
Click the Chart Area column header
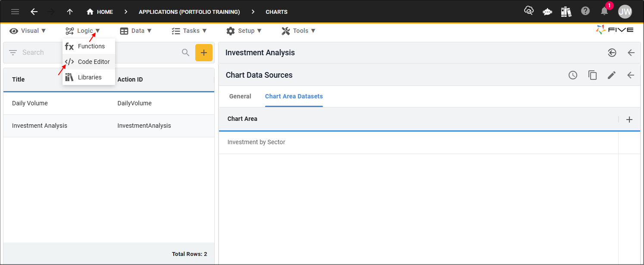tap(242, 119)
